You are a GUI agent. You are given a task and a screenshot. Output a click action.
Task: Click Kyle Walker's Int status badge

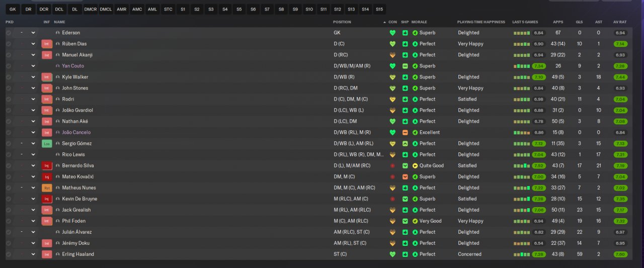(x=47, y=77)
